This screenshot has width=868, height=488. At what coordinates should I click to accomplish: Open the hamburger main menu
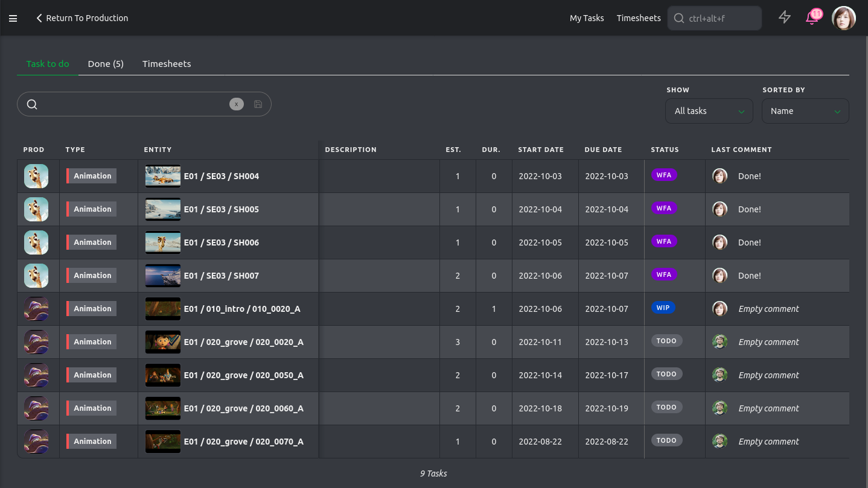click(13, 19)
